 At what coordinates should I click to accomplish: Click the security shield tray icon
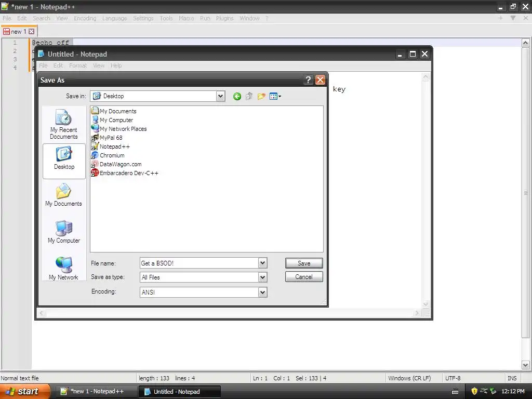pos(474,391)
